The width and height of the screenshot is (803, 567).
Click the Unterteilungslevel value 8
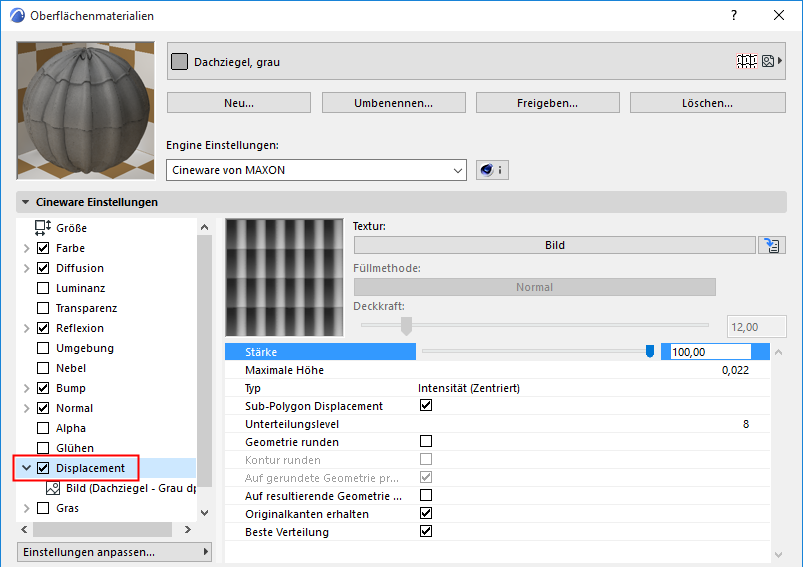click(746, 424)
